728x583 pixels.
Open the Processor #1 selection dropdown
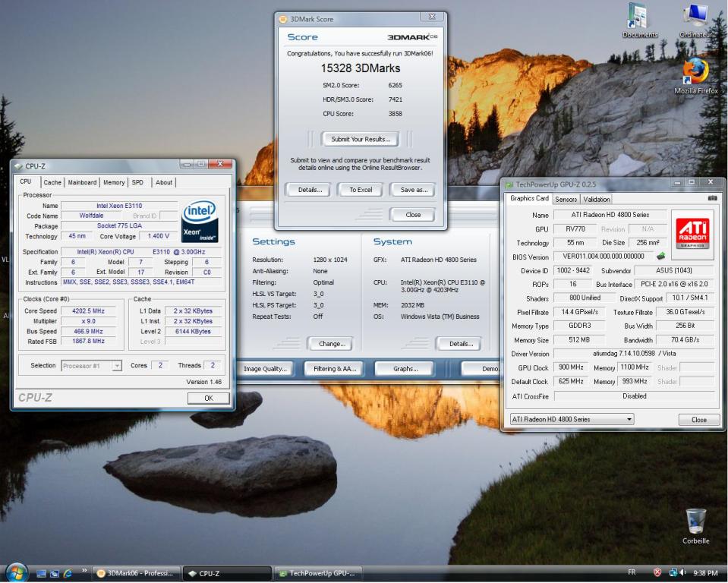pos(91,366)
